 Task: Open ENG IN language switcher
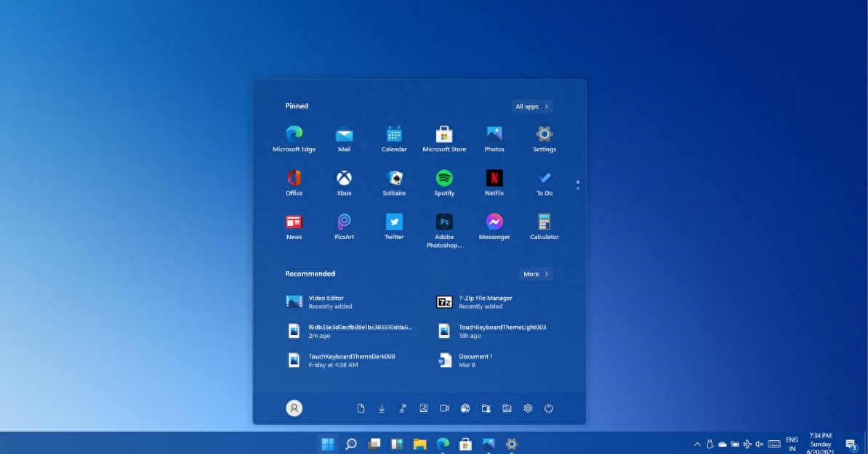(x=792, y=444)
